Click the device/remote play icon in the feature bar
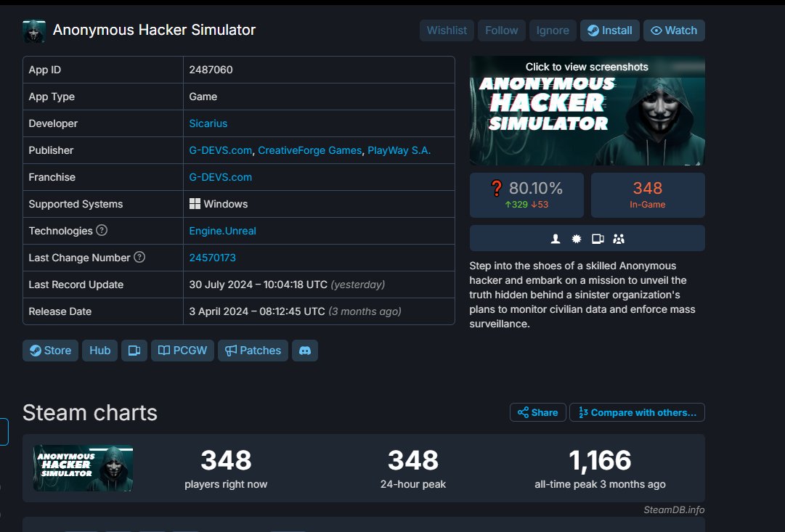This screenshot has width=785, height=532. 598,240
